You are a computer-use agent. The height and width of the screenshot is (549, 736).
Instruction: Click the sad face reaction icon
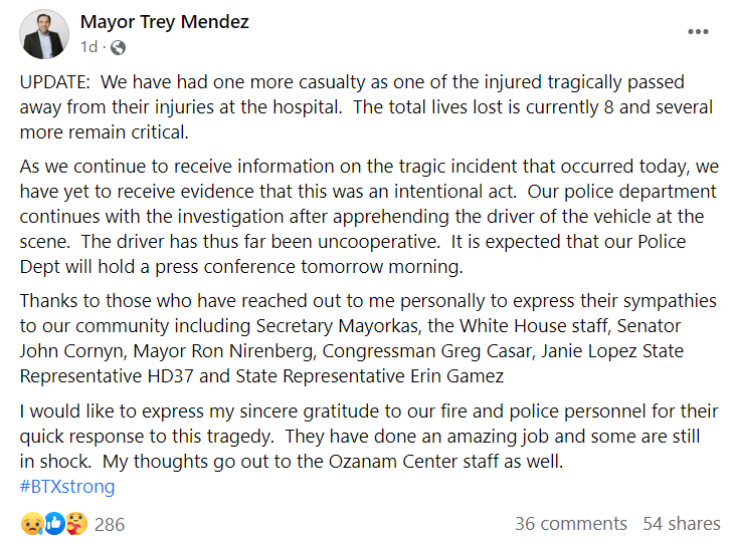tap(32, 524)
